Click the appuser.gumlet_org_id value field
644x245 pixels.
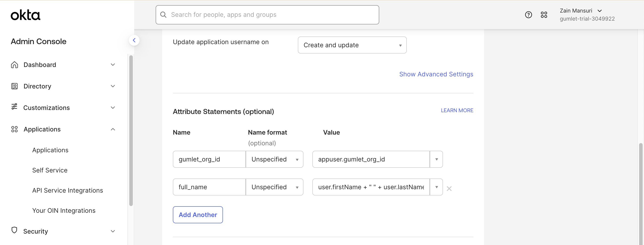371,159
